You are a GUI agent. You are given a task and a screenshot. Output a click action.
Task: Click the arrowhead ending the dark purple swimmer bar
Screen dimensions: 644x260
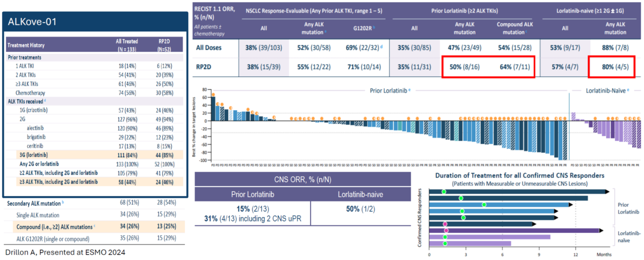coord(601,230)
